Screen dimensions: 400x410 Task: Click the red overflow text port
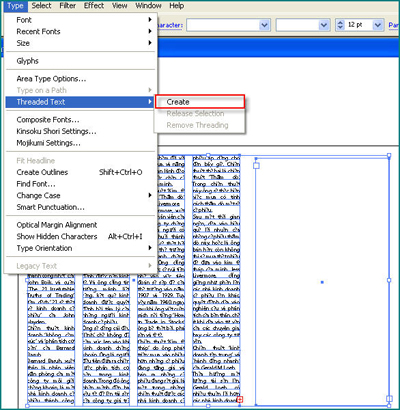[x=240, y=399]
